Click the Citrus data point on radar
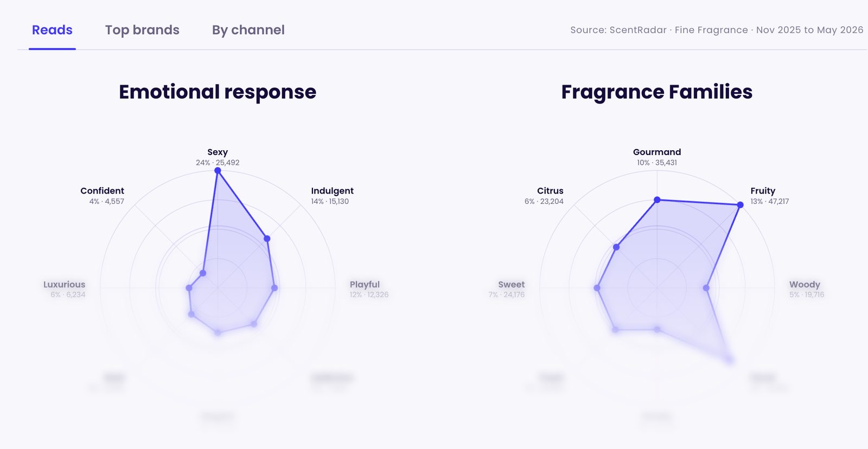The height and width of the screenshot is (449, 868). click(616, 247)
